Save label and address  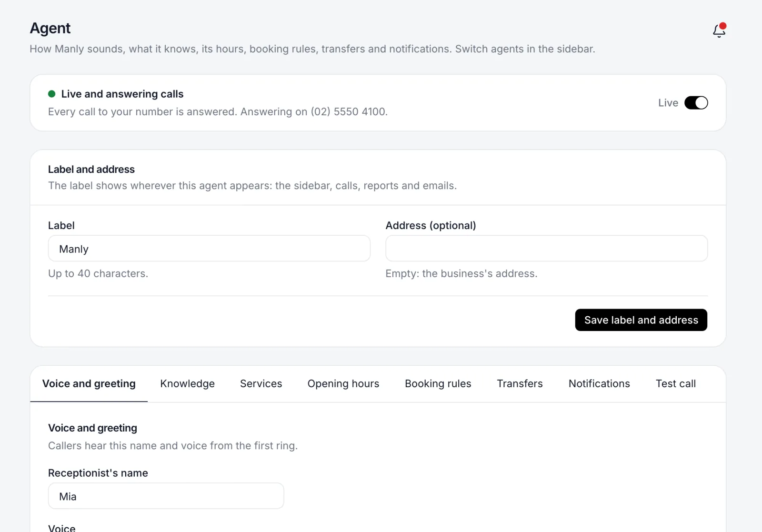pyautogui.click(x=641, y=320)
